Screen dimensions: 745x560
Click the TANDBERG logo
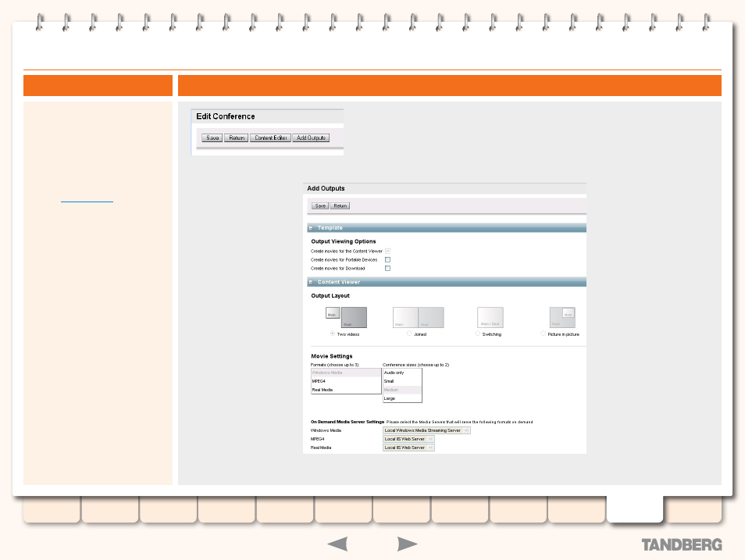(682, 545)
